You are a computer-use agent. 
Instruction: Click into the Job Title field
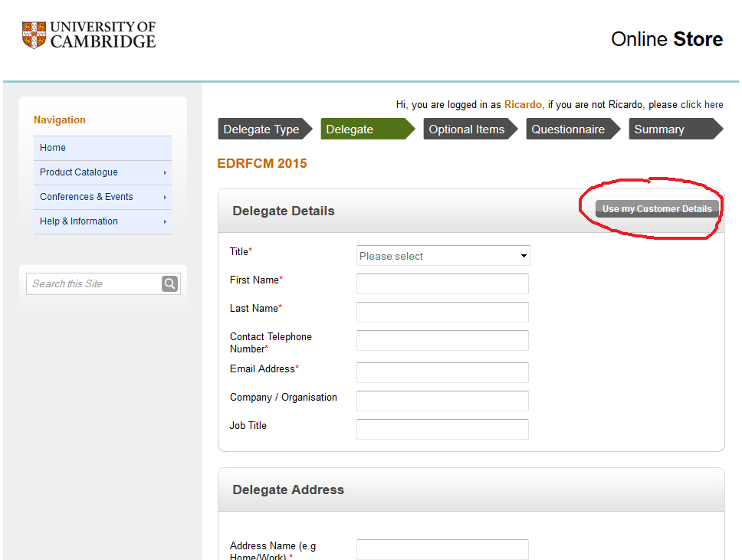[442, 430]
